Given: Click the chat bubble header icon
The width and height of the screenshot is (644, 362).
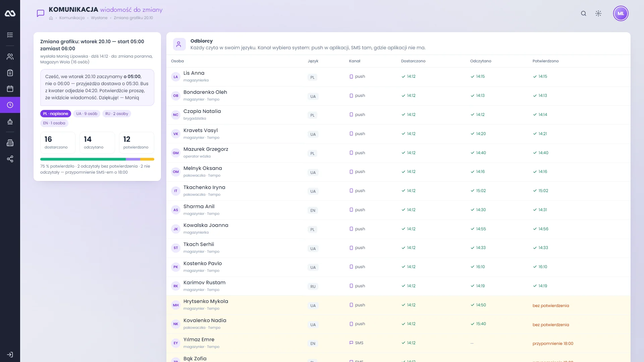Looking at the screenshot, I should [x=41, y=13].
